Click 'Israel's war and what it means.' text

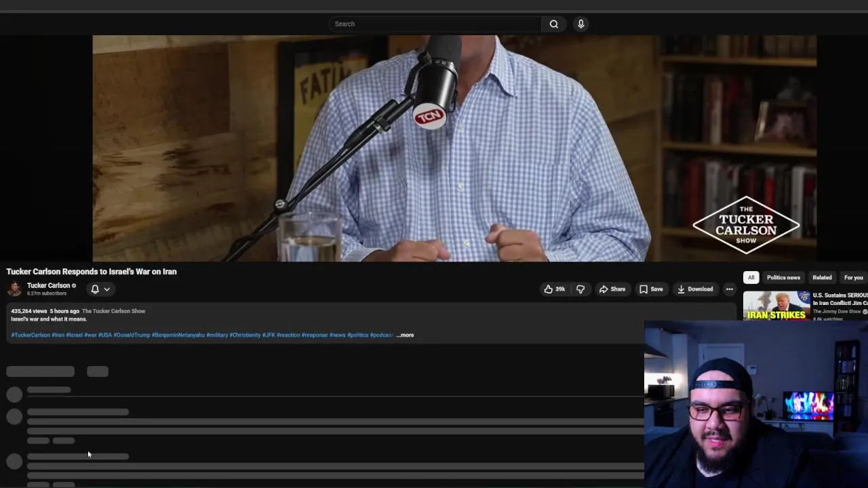[x=49, y=319]
